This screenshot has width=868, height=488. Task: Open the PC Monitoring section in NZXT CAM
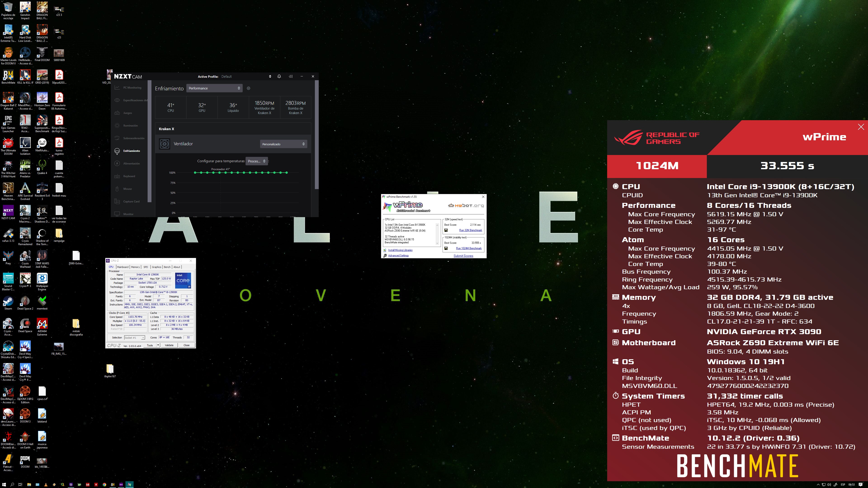128,88
